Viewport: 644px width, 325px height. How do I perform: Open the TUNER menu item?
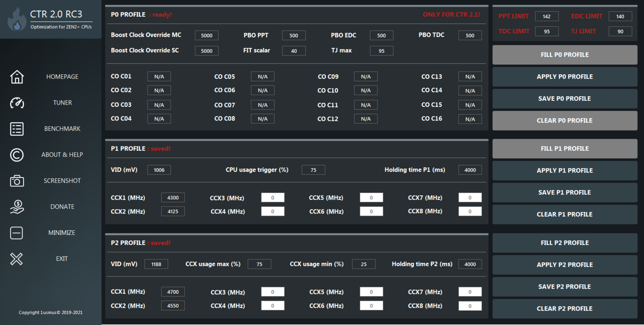pyautogui.click(x=62, y=103)
